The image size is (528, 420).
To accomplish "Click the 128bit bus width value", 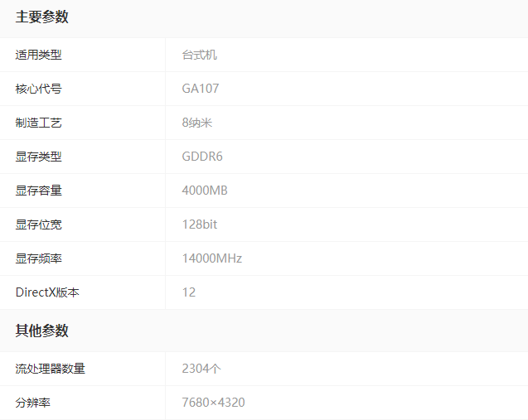I will click(200, 224).
